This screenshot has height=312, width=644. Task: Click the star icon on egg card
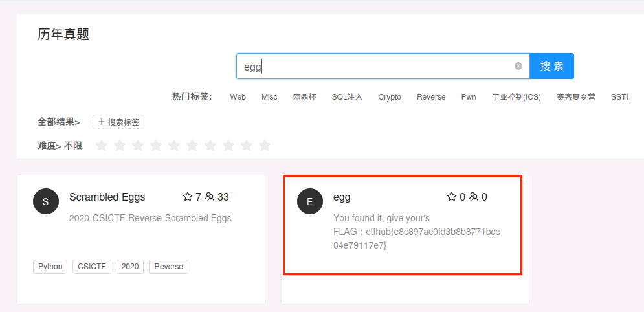click(452, 197)
